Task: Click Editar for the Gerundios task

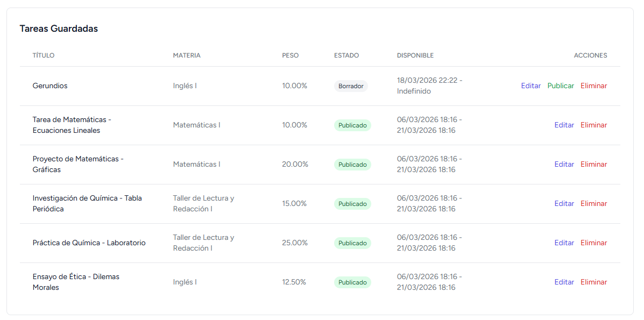Action: coord(530,86)
